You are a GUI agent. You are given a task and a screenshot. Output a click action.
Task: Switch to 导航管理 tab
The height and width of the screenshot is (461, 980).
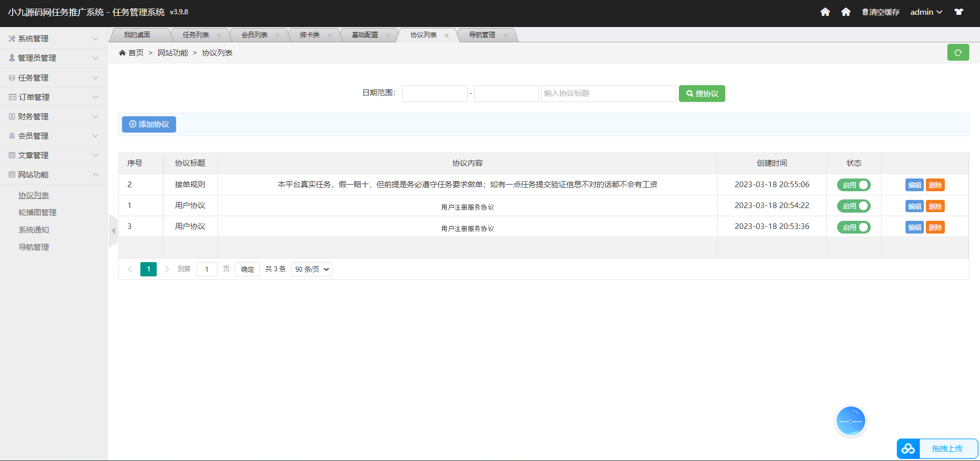coord(482,35)
